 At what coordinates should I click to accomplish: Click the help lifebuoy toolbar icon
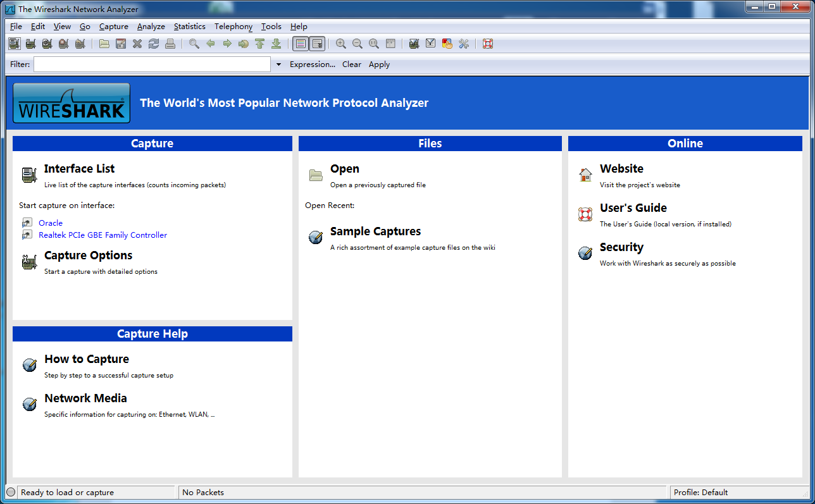(488, 44)
